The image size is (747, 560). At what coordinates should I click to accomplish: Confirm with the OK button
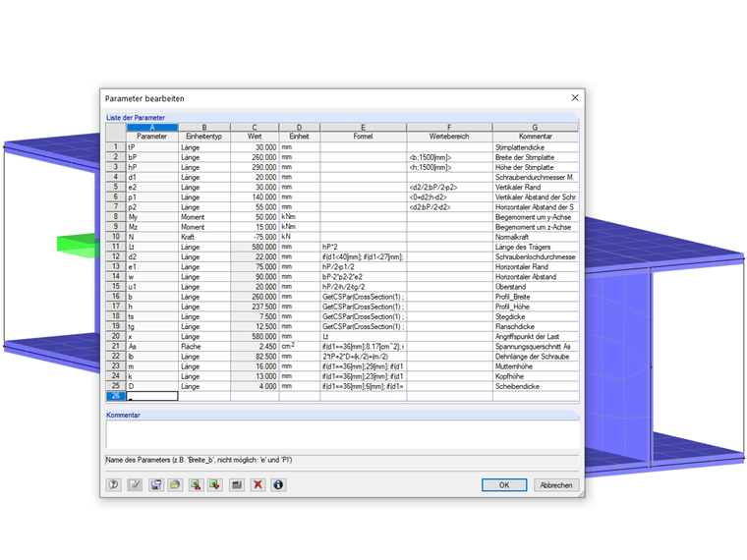(504, 484)
